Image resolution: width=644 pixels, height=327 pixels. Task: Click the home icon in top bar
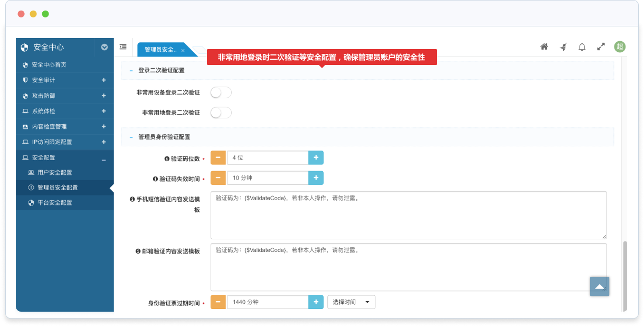pyautogui.click(x=544, y=47)
